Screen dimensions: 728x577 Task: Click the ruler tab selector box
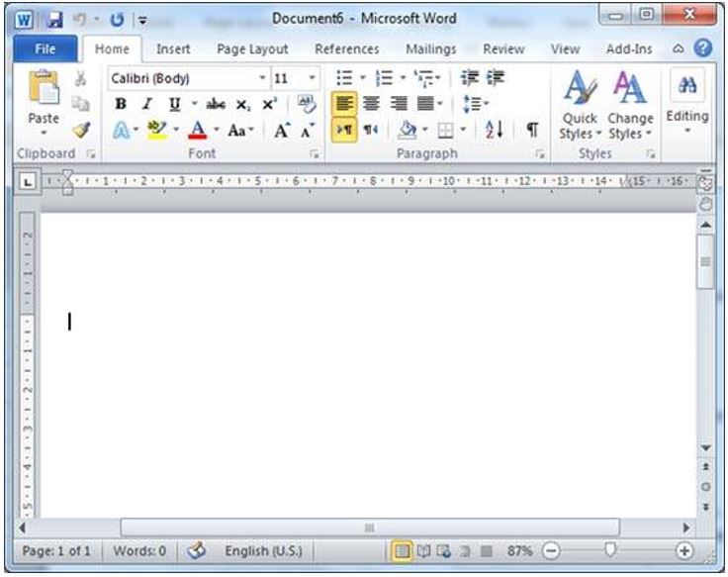28,182
